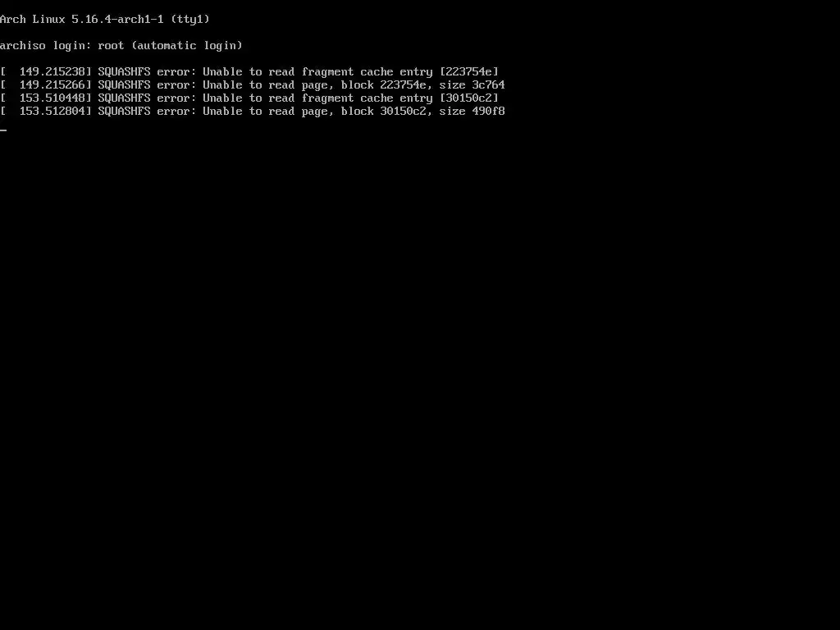Image resolution: width=840 pixels, height=630 pixels.
Task: Click the "archiso login:" prompt text
Action: click(46, 46)
